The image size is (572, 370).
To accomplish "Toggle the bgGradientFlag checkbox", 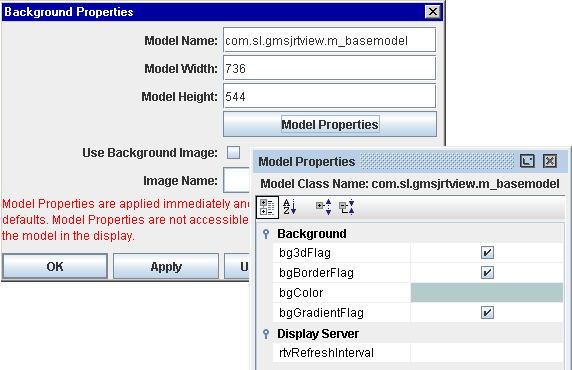I will click(x=487, y=313).
